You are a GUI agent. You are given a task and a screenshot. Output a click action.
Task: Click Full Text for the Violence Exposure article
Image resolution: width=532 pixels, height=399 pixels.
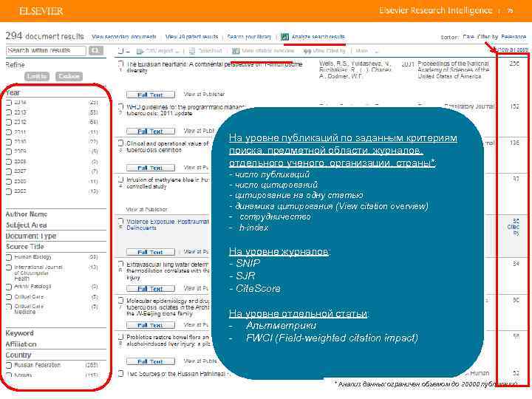[x=151, y=252]
